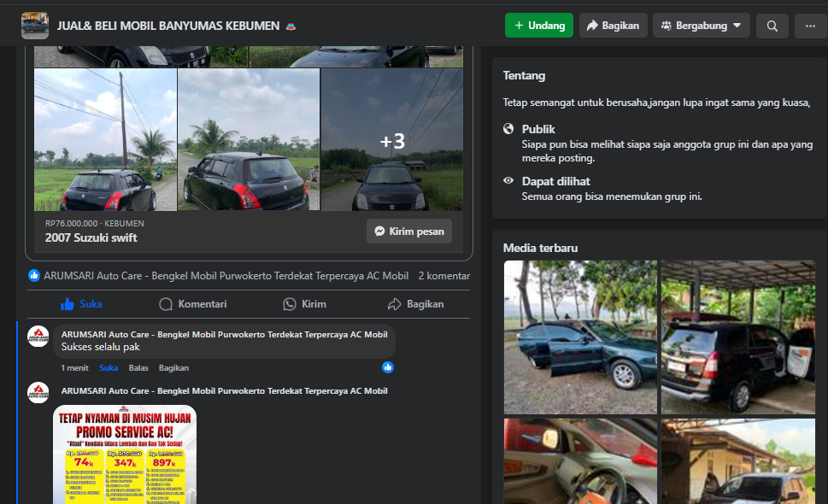This screenshot has width=828, height=504.
Task: Expand the Bergabung dropdown
Action: pos(702,26)
